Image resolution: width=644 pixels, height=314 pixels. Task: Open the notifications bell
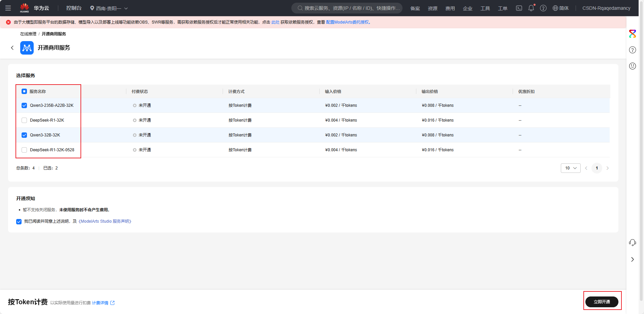point(531,8)
